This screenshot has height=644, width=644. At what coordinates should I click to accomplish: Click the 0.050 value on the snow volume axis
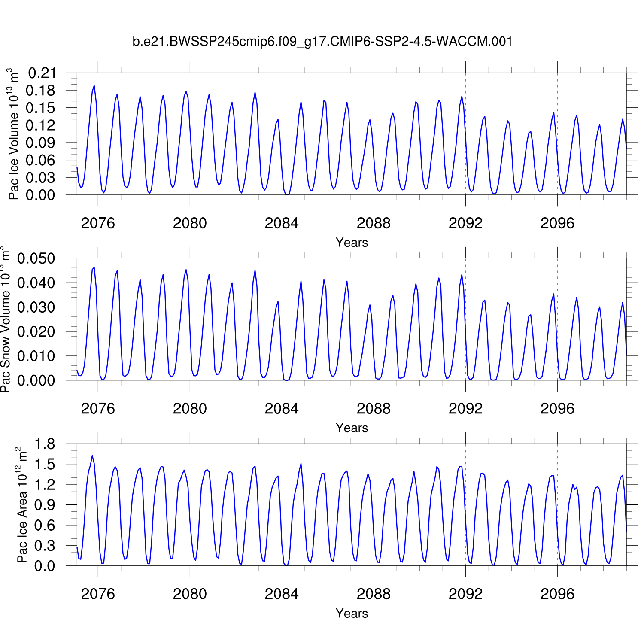tap(36, 259)
